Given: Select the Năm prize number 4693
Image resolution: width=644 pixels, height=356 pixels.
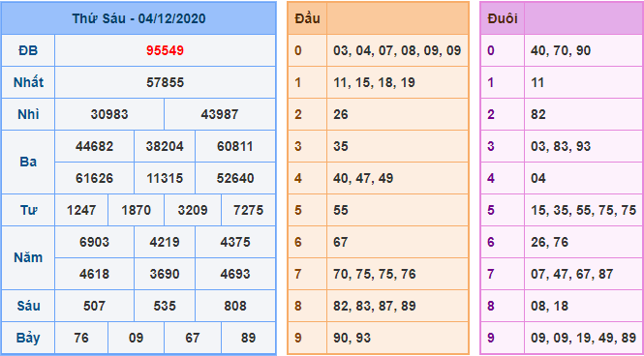Looking at the screenshot, I should (x=235, y=274).
